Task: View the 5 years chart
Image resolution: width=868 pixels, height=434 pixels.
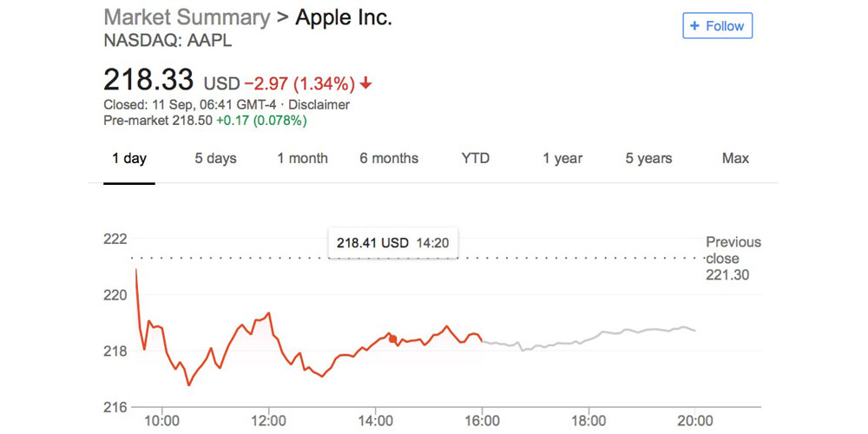Action: [x=649, y=158]
